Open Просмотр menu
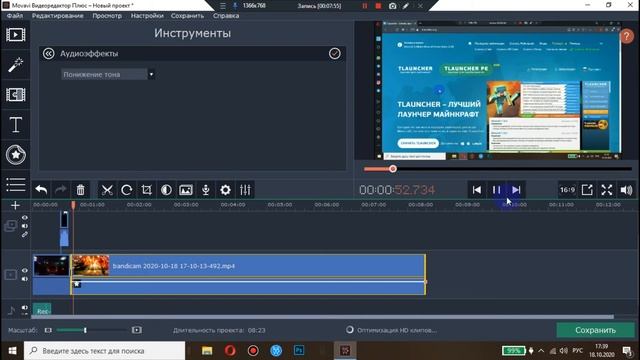 coord(107,16)
